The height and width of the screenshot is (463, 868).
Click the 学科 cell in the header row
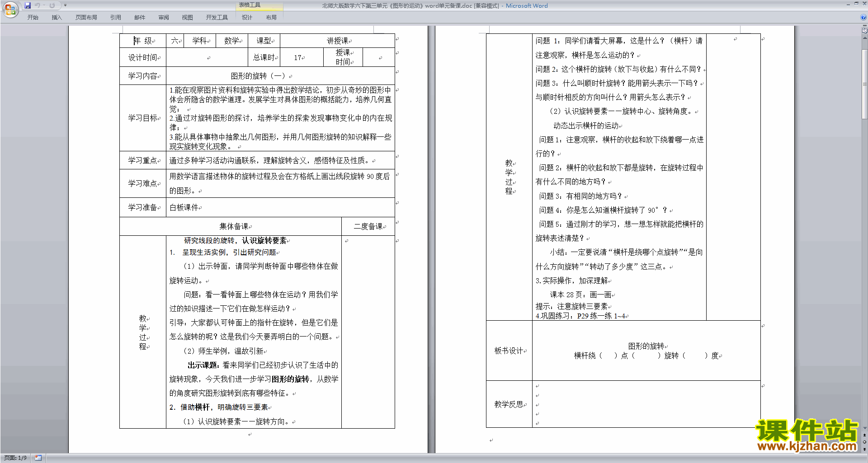199,41
